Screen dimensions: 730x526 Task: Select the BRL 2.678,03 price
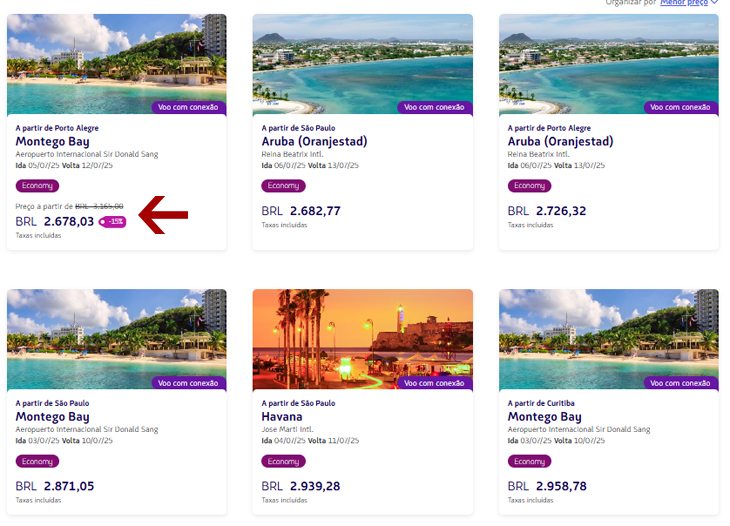(x=54, y=222)
